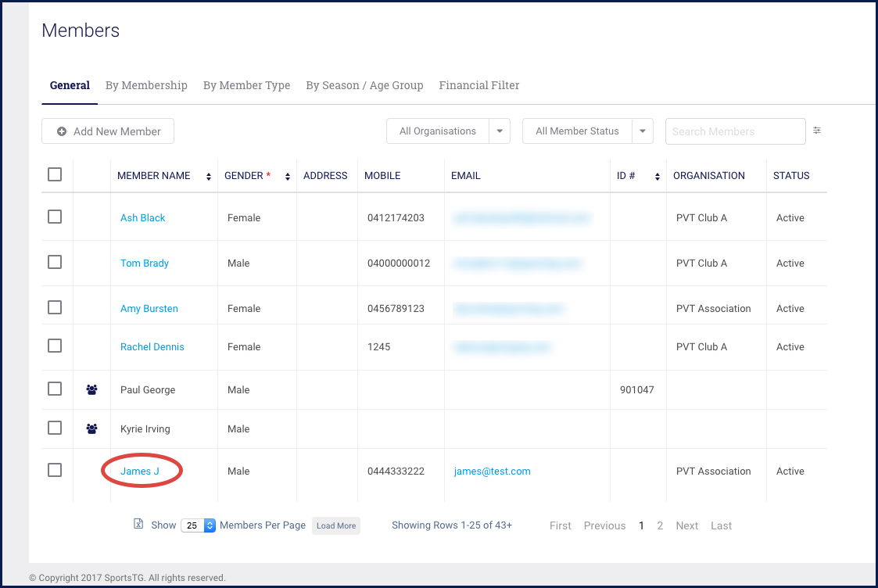Image resolution: width=878 pixels, height=588 pixels.
Task: Click the group icon next to Paul George
Action: coord(91,389)
